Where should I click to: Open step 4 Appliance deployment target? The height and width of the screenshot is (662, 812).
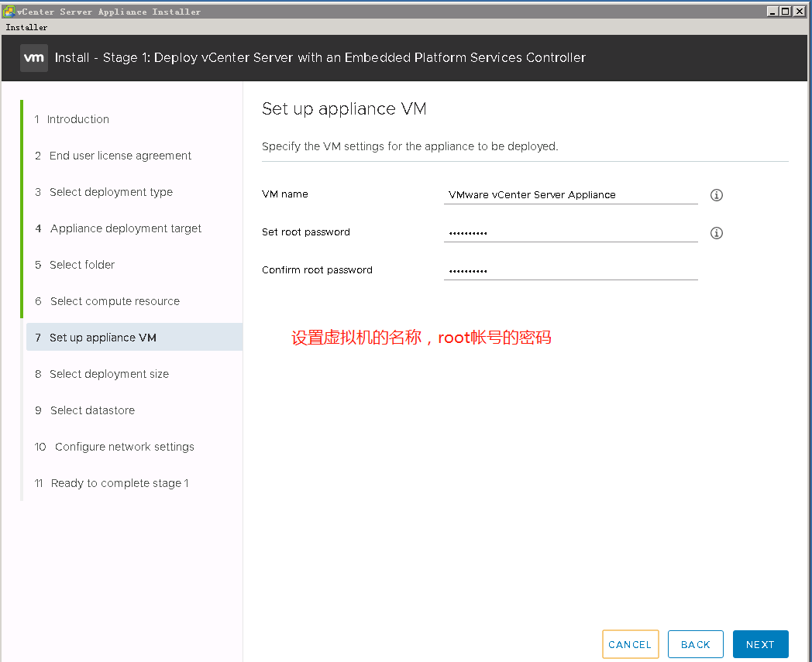(x=118, y=228)
